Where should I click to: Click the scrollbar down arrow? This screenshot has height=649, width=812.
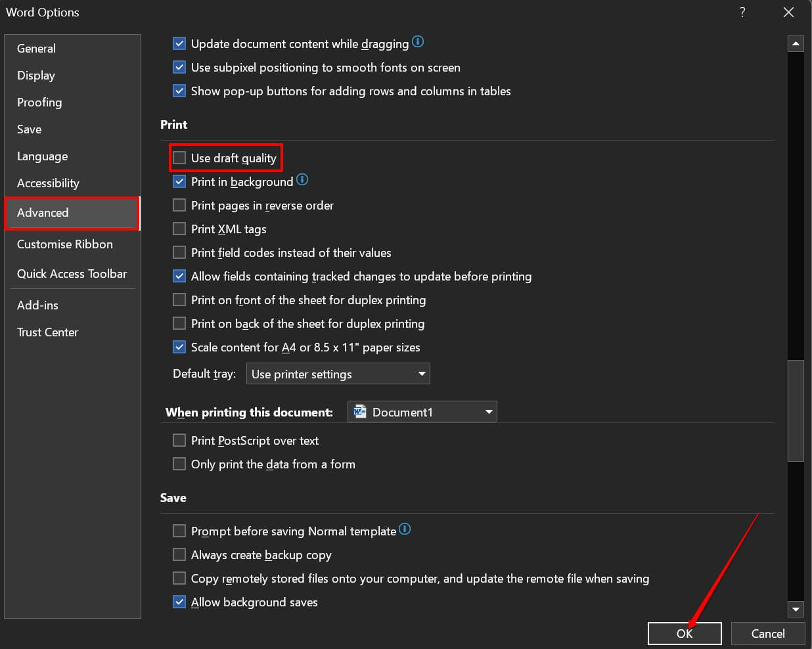(x=796, y=609)
